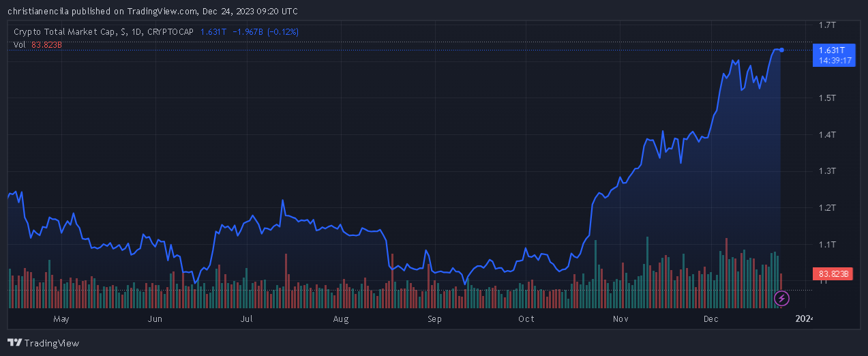Click the blue 1.631T current price tag

click(832, 50)
